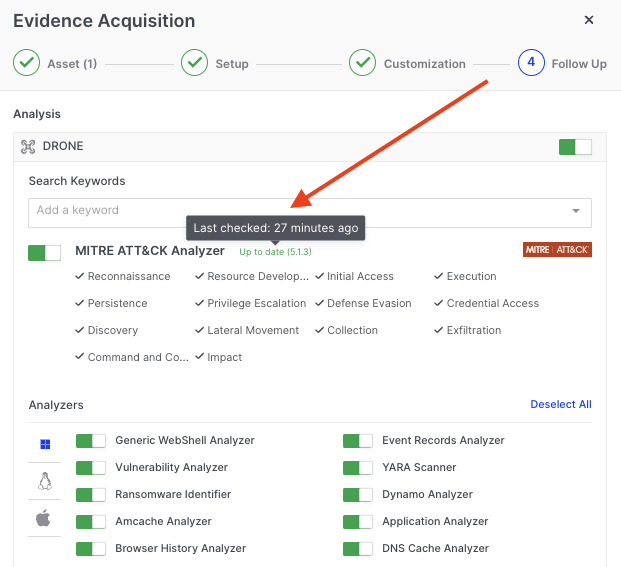Click the Up to date version label

275,252
